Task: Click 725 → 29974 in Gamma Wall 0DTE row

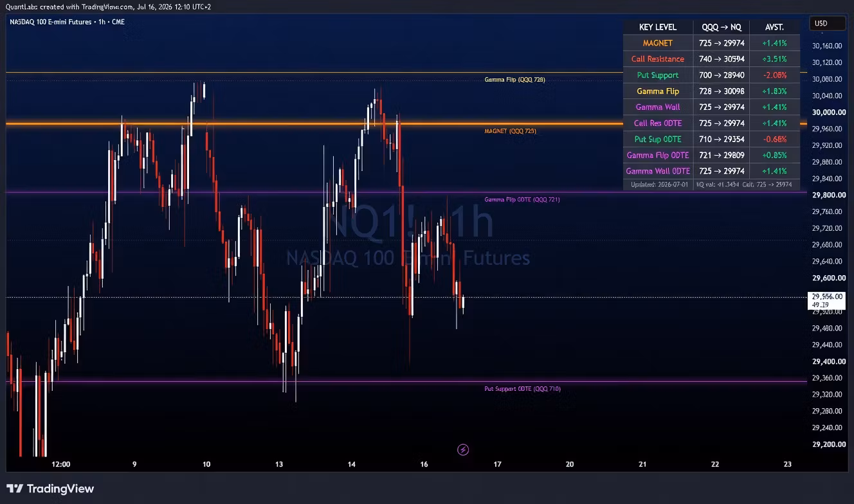Action: tap(722, 171)
